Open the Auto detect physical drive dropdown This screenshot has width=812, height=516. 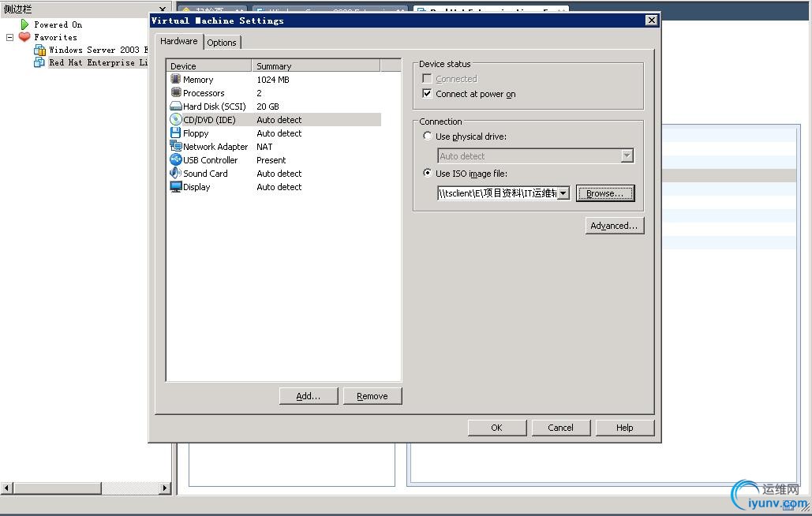tap(627, 155)
